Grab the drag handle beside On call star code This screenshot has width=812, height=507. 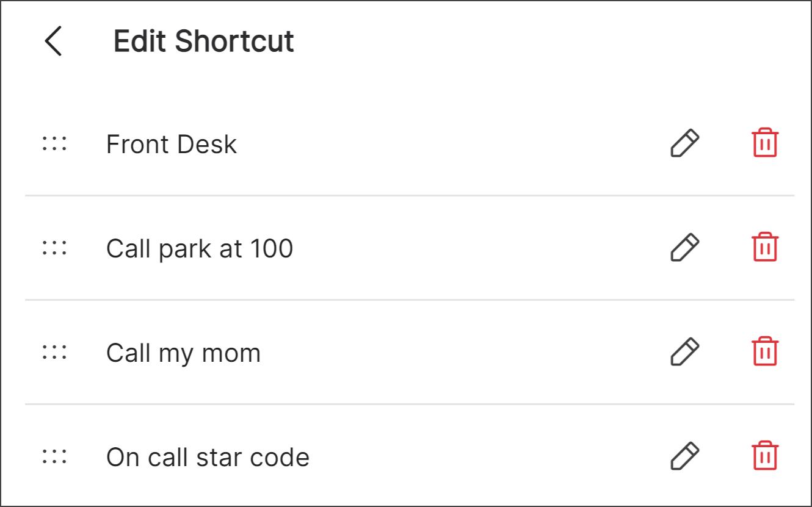54,456
